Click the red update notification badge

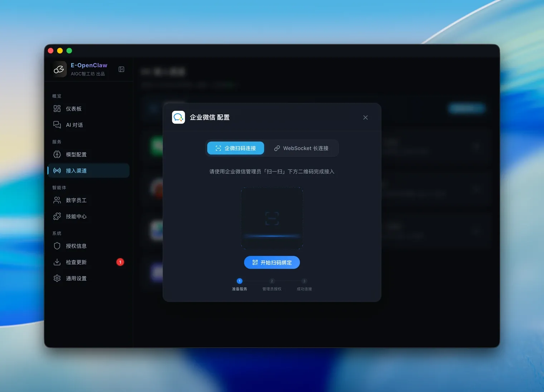(x=120, y=262)
